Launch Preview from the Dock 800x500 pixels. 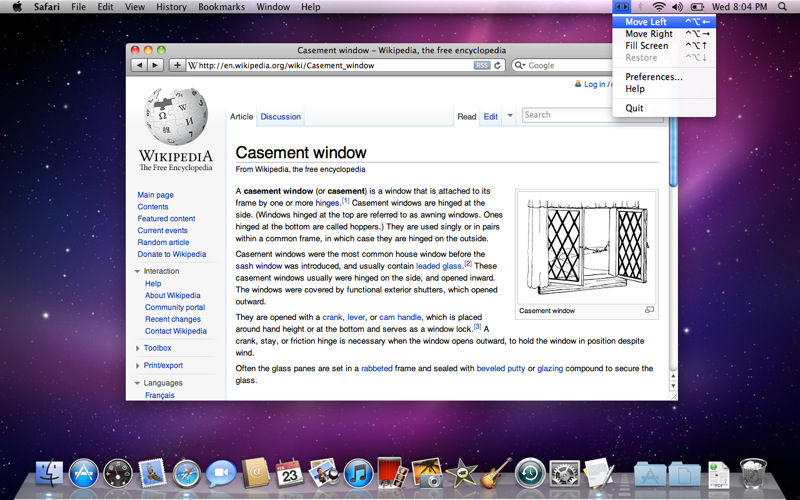pos(324,472)
